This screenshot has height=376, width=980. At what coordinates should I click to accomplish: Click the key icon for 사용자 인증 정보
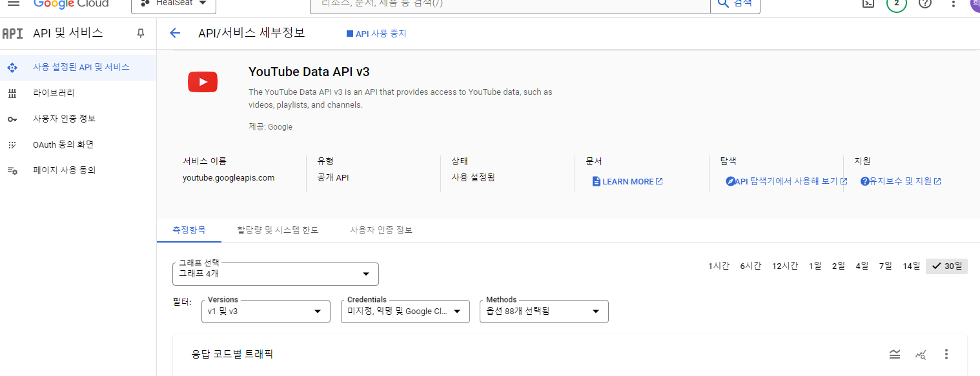(x=12, y=119)
